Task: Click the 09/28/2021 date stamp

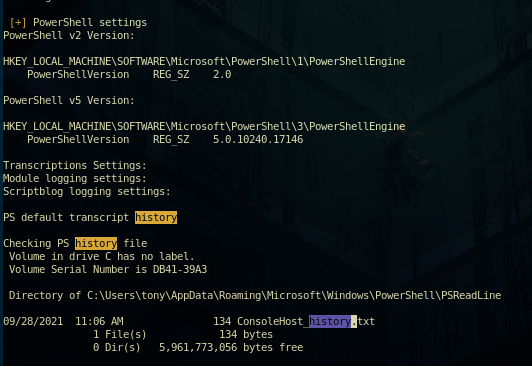Action: pos(33,321)
